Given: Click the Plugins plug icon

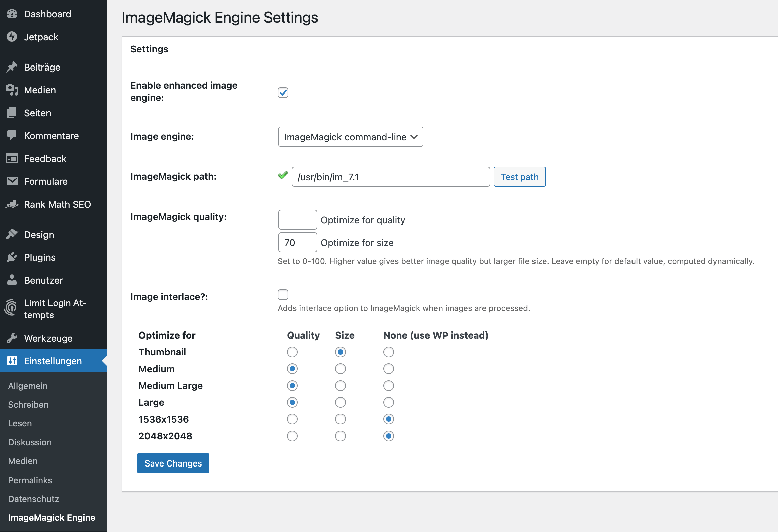Looking at the screenshot, I should point(12,257).
